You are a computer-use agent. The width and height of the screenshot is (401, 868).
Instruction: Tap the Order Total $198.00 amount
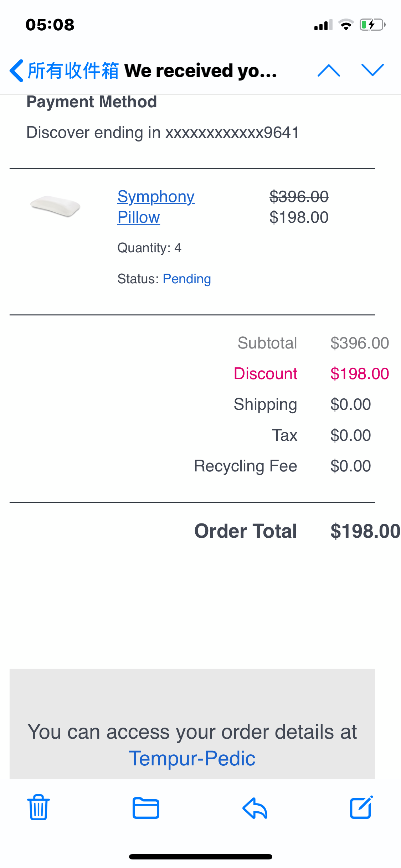365,531
